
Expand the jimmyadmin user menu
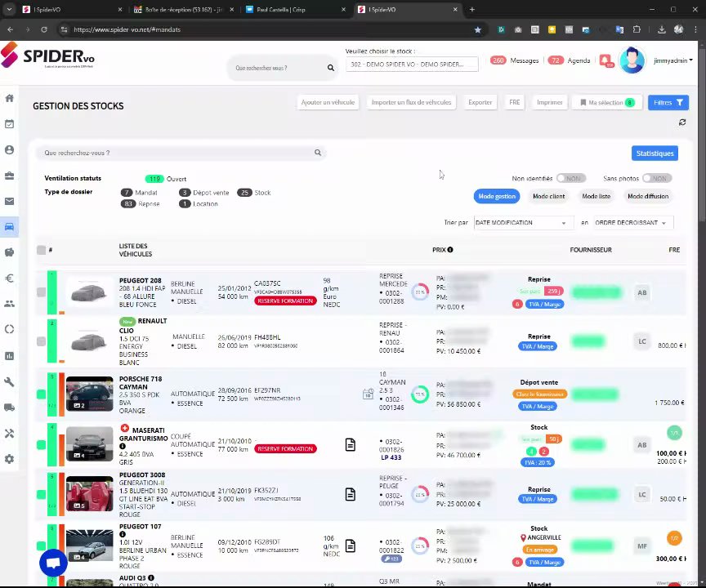pos(672,60)
